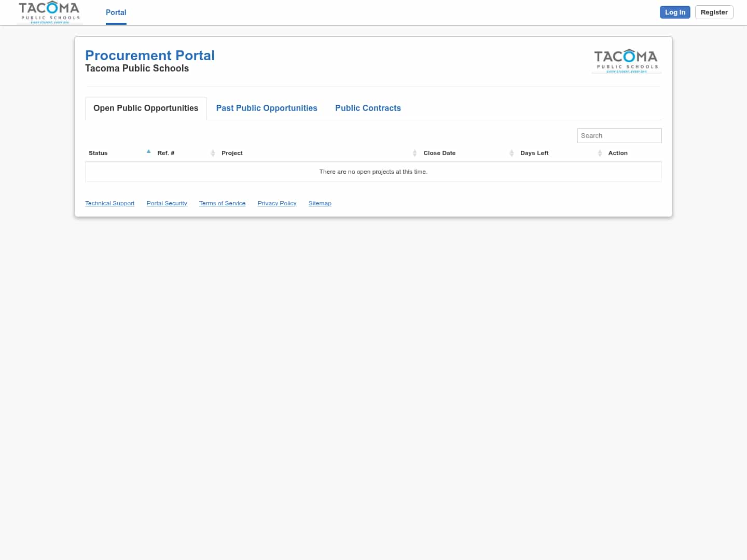Click the sort icon on Project column
Image resolution: width=747 pixels, height=560 pixels.
[x=414, y=153]
